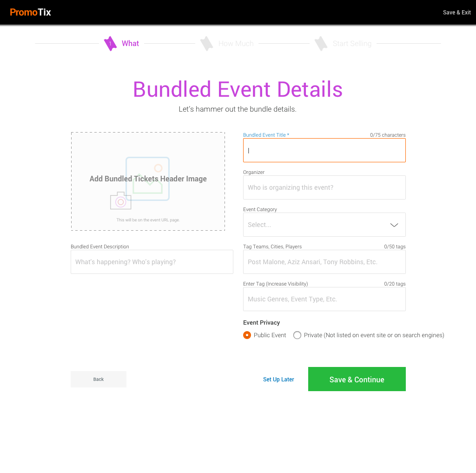Select the Public Event radio button
Screen dimensions: 476x473
(x=247, y=335)
